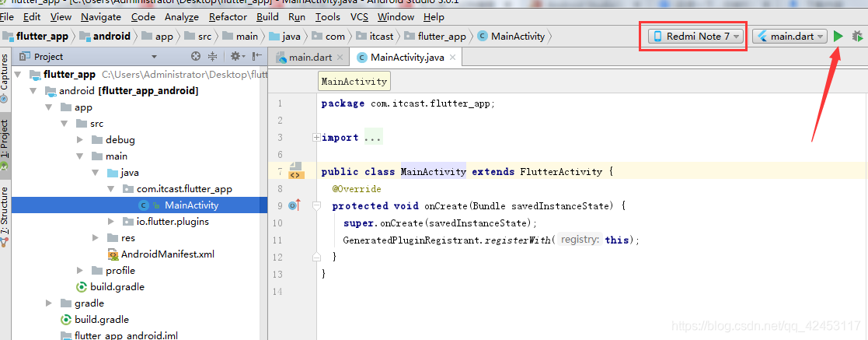Image resolution: width=868 pixels, height=340 pixels.
Task: Expand the res folder
Action: (x=96, y=238)
